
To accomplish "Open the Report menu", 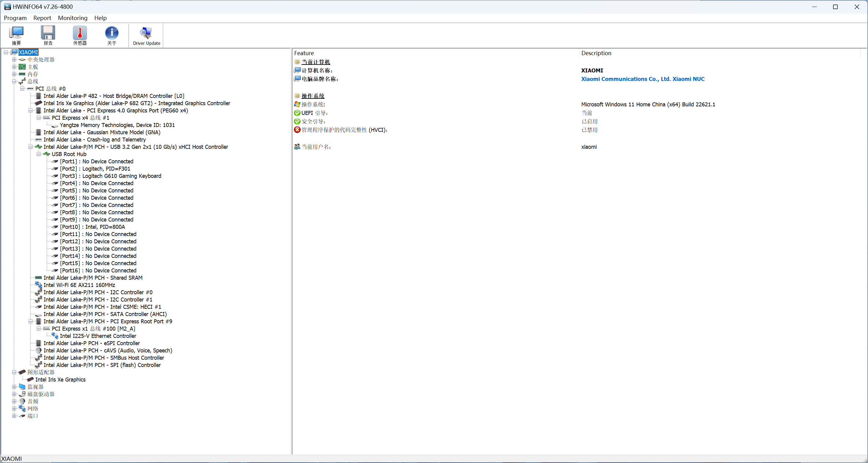I will (x=42, y=18).
